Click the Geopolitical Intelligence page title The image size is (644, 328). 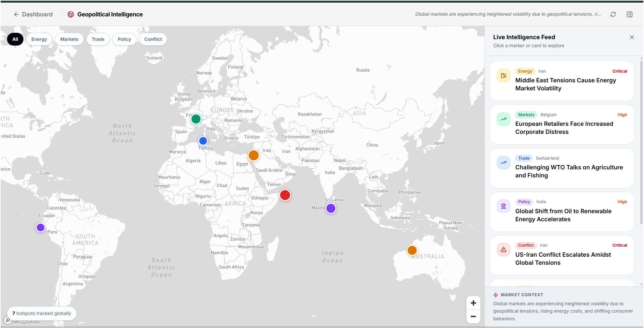click(x=110, y=14)
